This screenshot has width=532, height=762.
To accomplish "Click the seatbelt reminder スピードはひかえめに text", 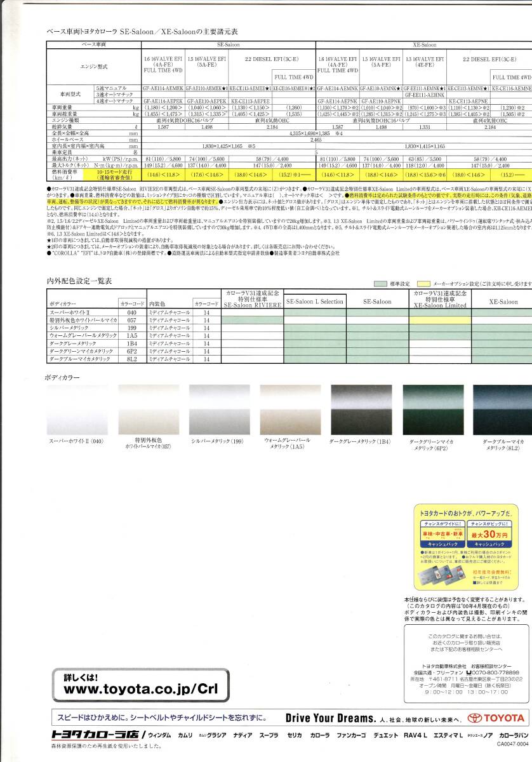I will pyautogui.click(x=161, y=718).
